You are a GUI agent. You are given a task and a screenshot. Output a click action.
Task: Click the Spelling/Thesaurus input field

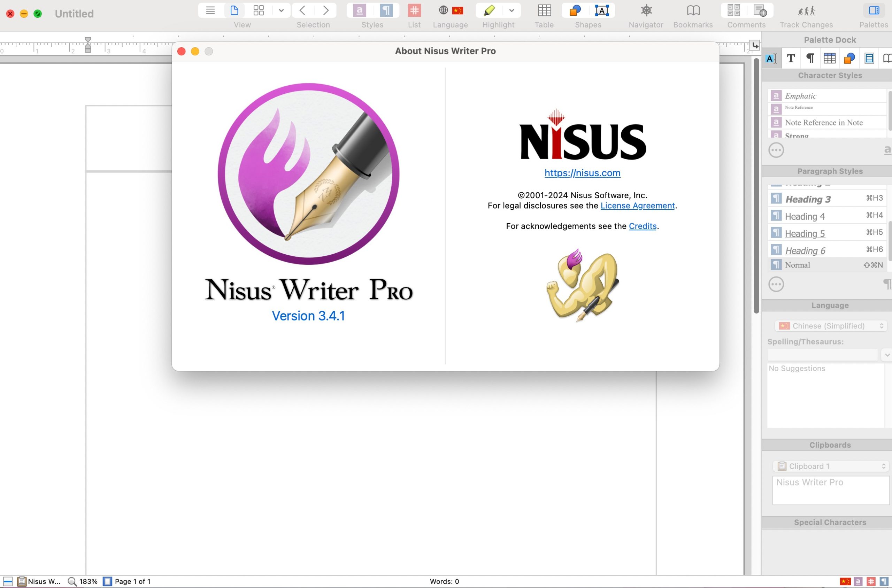[822, 354]
